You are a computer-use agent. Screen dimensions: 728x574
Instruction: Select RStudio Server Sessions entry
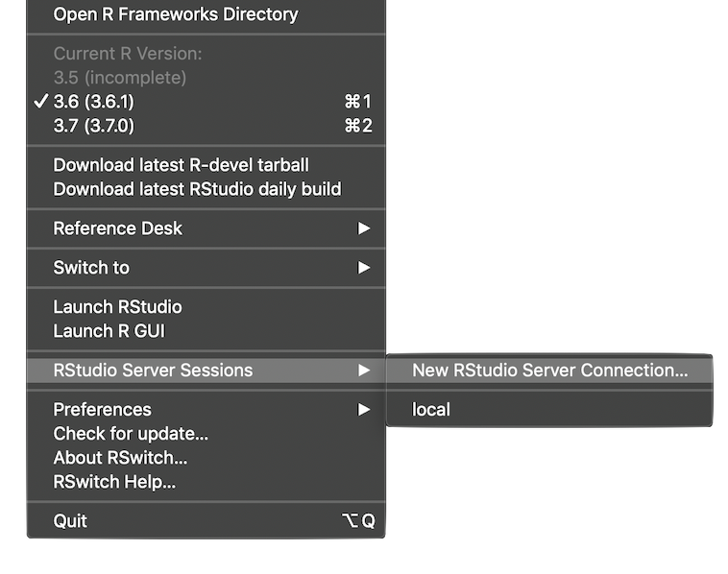(x=153, y=371)
